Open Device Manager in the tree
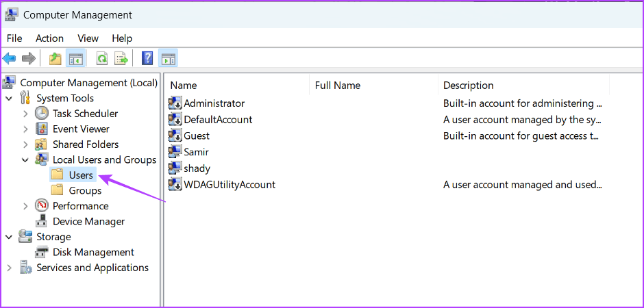Viewport: 644px width, 308px height. 88,221
